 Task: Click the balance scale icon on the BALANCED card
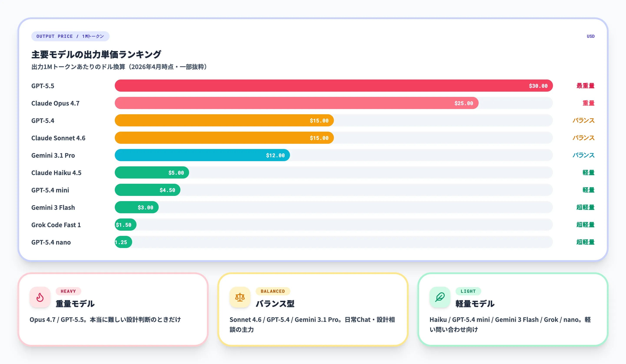click(x=240, y=297)
